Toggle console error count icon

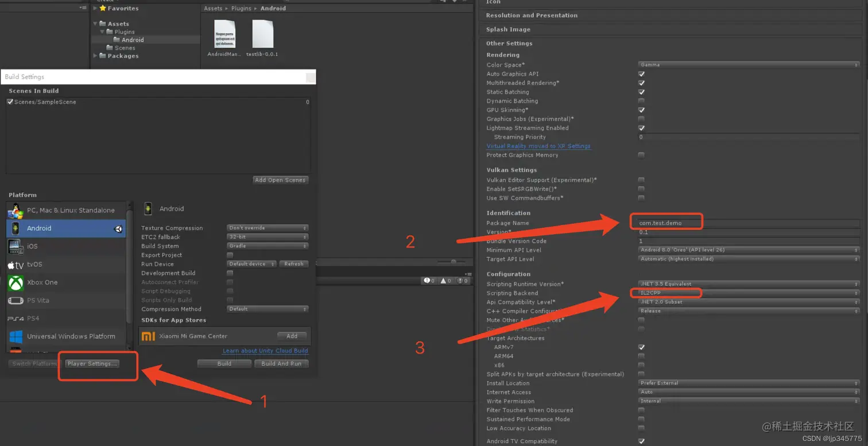[x=460, y=281]
